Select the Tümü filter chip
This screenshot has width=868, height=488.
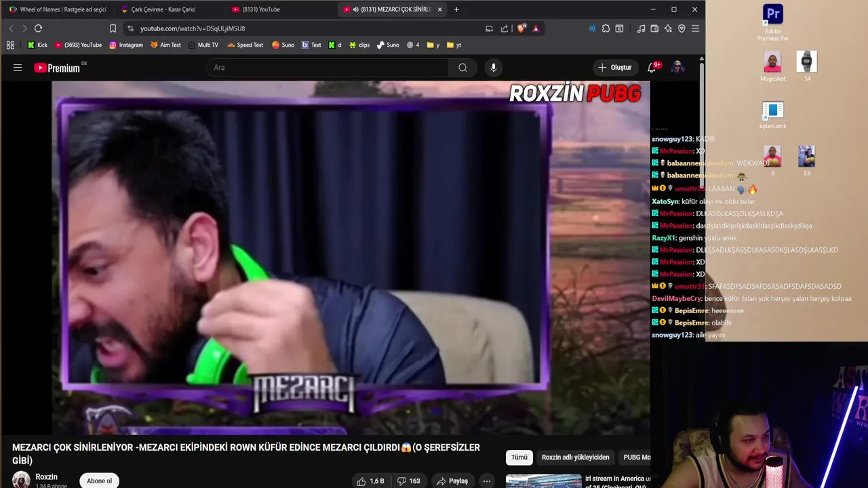click(519, 457)
